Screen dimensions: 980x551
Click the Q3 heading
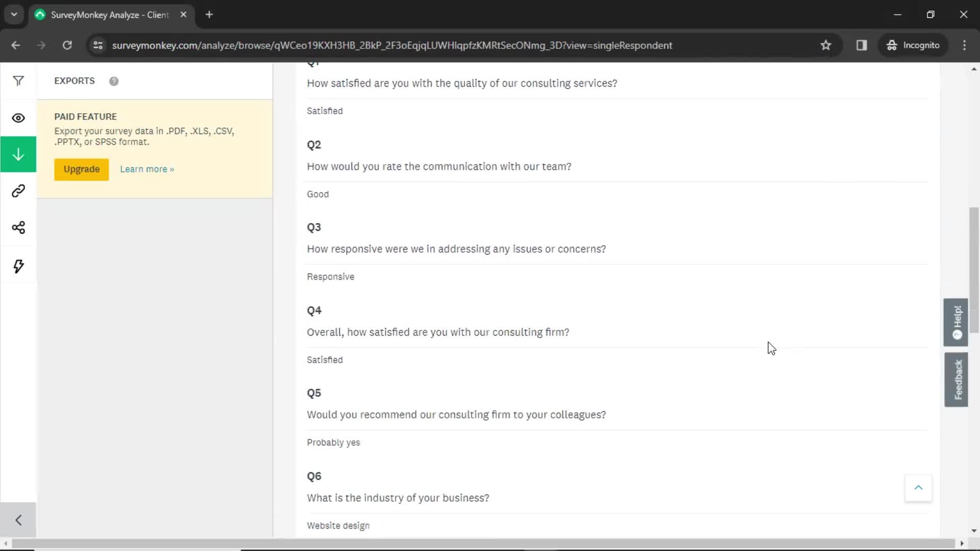314,228
